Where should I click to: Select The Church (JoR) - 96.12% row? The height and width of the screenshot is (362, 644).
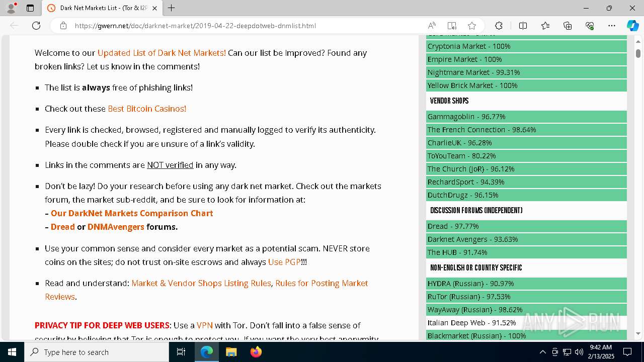click(x=526, y=169)
